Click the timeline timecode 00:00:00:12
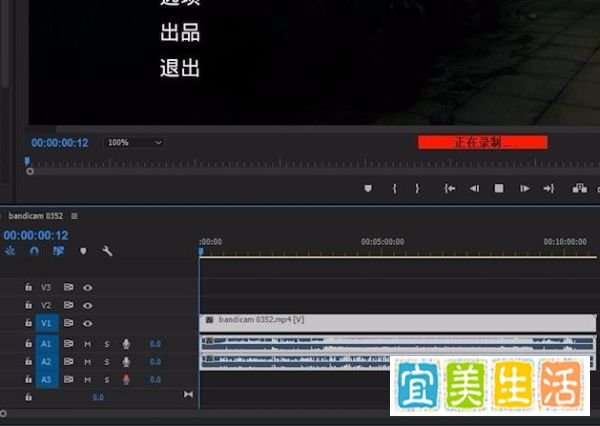600x426 pixels. coord(36,235)
